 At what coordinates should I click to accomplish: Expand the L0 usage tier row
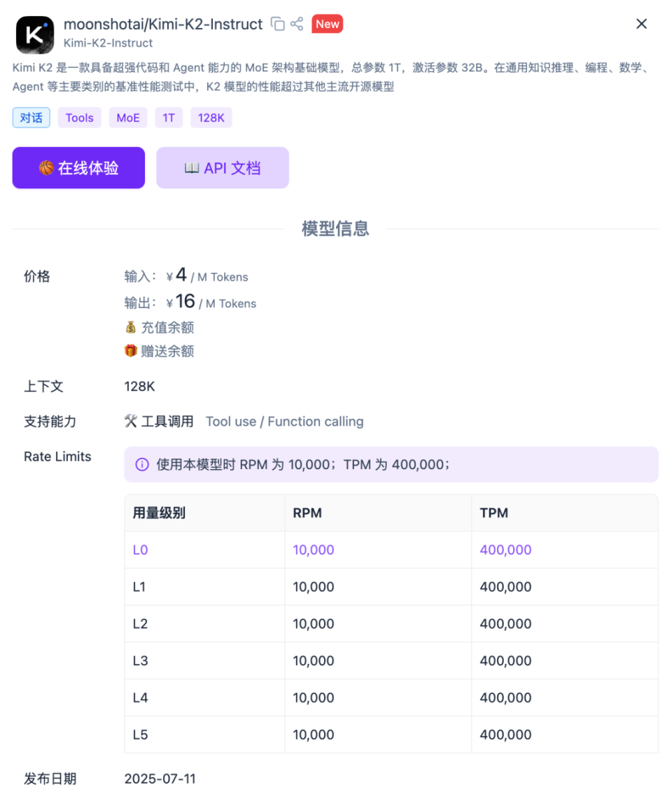[140, 550]
